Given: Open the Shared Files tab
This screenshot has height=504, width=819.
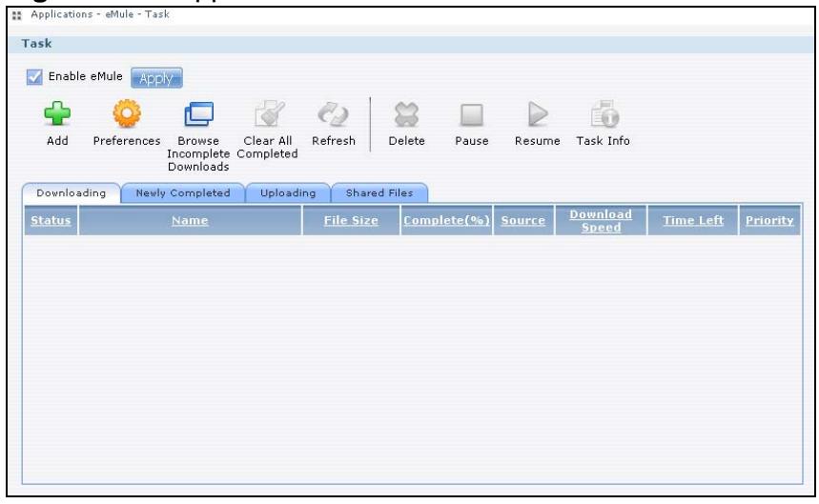Looking at the screenshot, I should (x=379, y=193).
